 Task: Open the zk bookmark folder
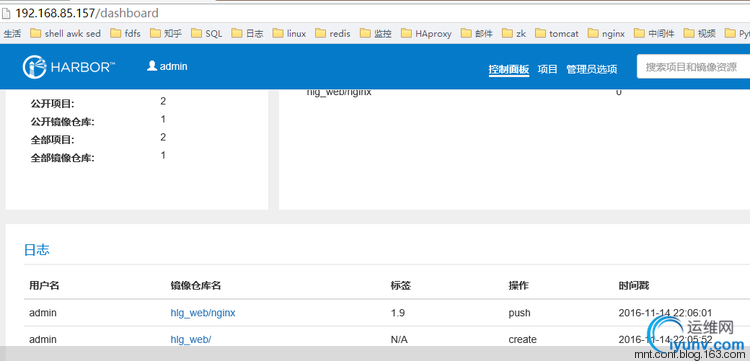pos(514,33)
